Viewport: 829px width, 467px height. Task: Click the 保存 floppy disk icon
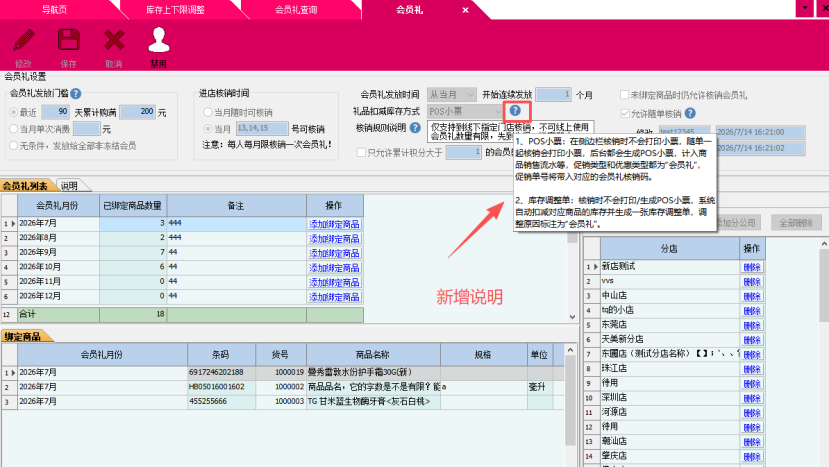tap(69, 41)
